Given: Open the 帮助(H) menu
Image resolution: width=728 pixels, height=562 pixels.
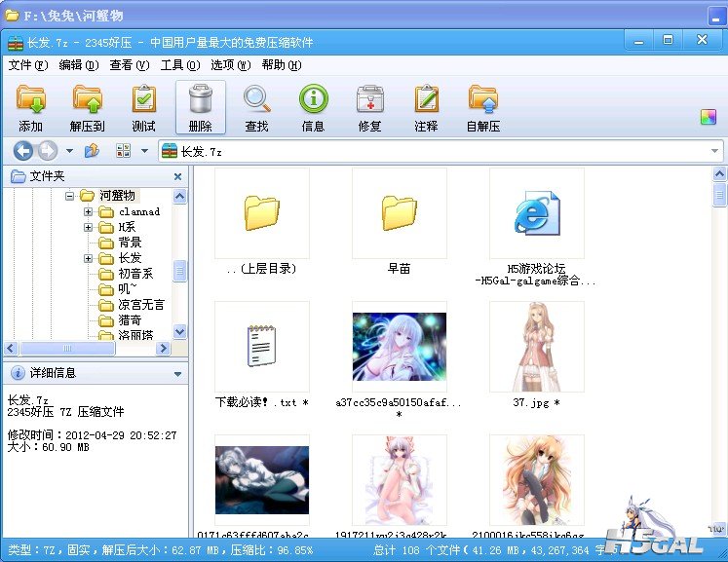Looking at the screenshot, I should tap(282, 65).
